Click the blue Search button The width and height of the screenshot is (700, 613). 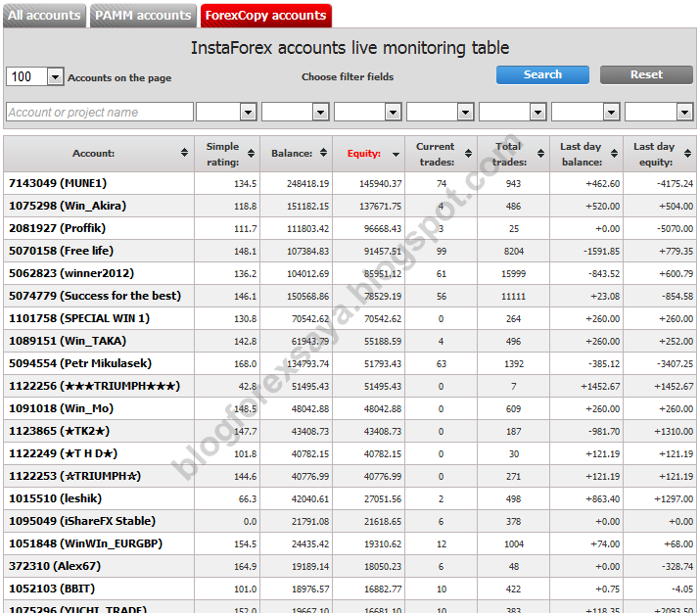tap(542, 74)
